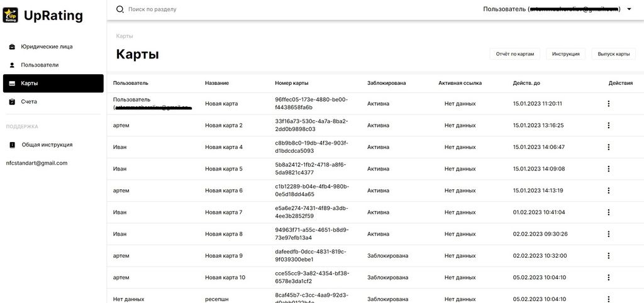Open actions menu for Новая карта 2
Viewport: 644px width, 303px height.
[608, 125]
